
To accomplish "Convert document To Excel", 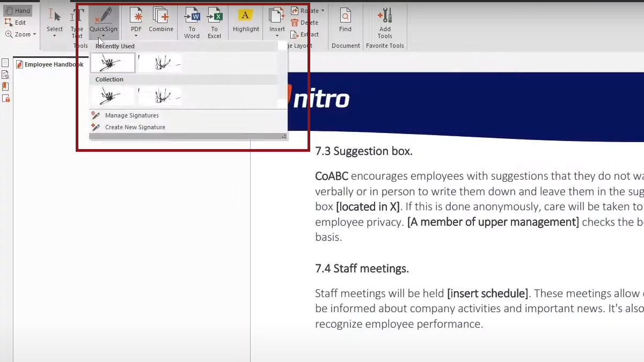I will [214, 23].
